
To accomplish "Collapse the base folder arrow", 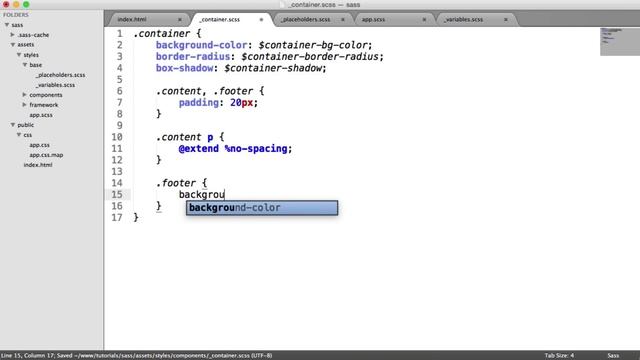I will click(x=25, y=65).
